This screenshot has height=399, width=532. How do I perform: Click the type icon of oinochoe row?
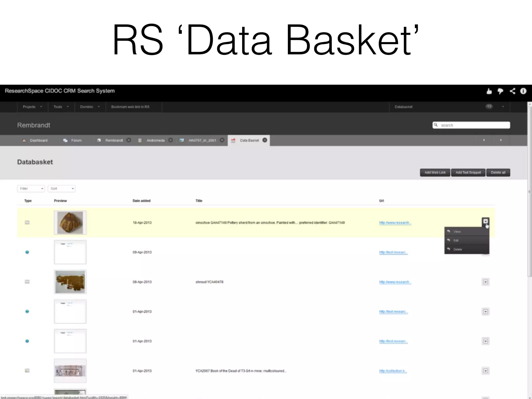tap(27, 223)
